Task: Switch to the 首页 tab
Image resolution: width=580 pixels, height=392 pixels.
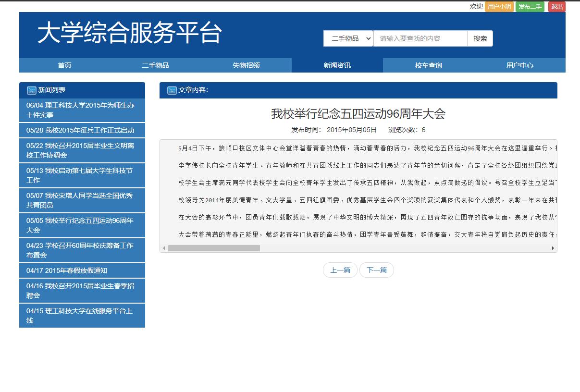Action: click(64, 65)
